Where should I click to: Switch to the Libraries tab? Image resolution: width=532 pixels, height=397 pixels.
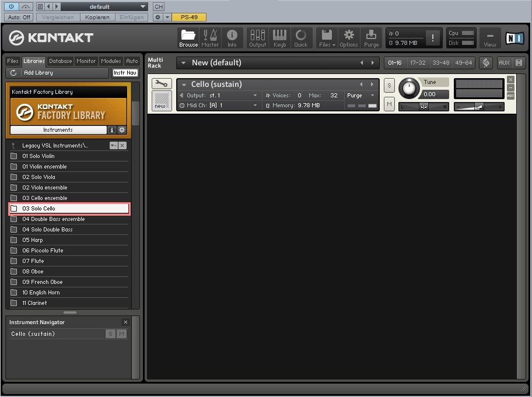[x=34, y=61]
